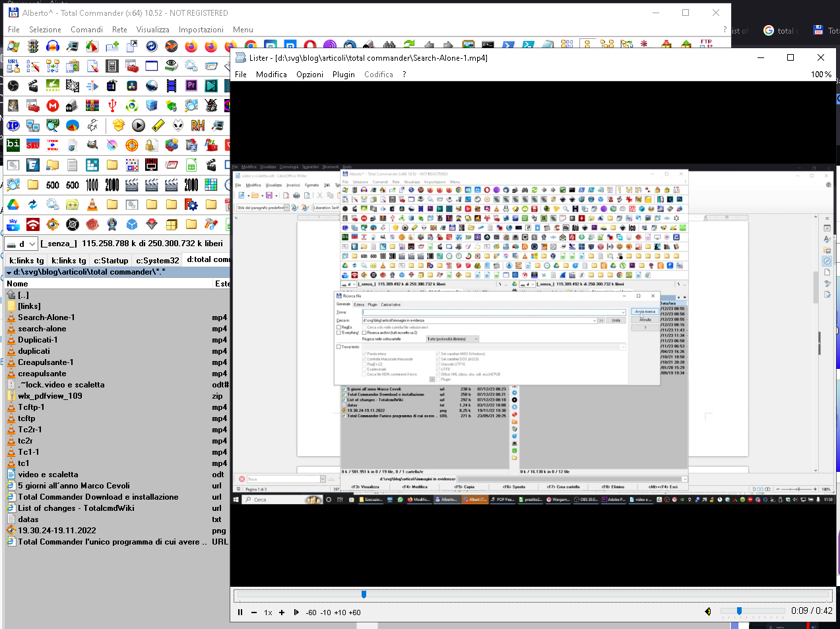Launch OBS Studio from the toolbar
This screenshot has height=629, width=840.
coord(13,86)
